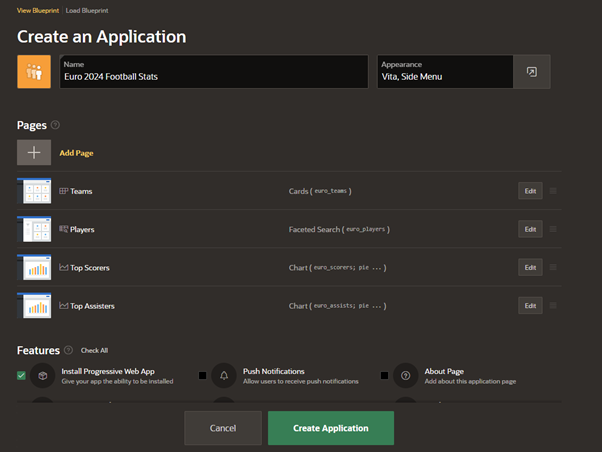This screenshot has width=602, height=452.
Task: Click the chart icon next to Top Scorers
Action: 63,267
